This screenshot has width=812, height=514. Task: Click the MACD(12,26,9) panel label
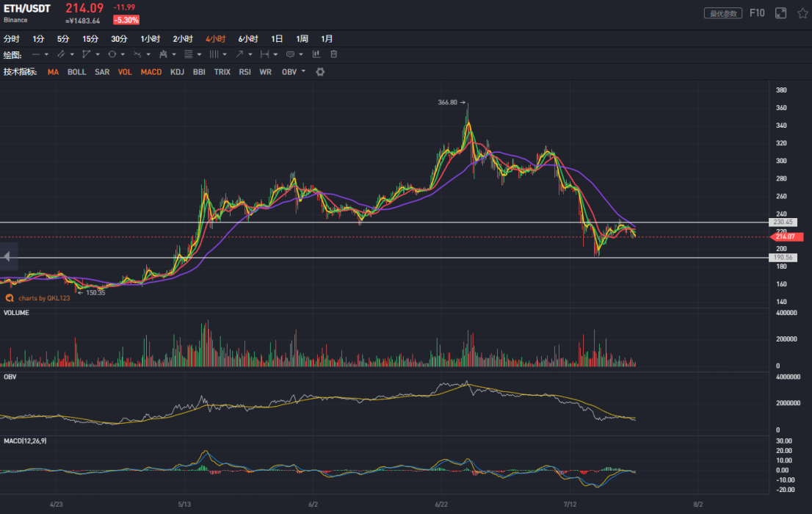[x=25, y=441]
